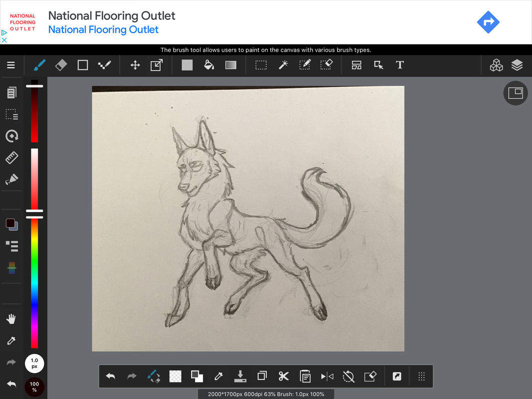The image size is (532, 399).
Task: Select the selection pen tool
Action: (305, 65)
